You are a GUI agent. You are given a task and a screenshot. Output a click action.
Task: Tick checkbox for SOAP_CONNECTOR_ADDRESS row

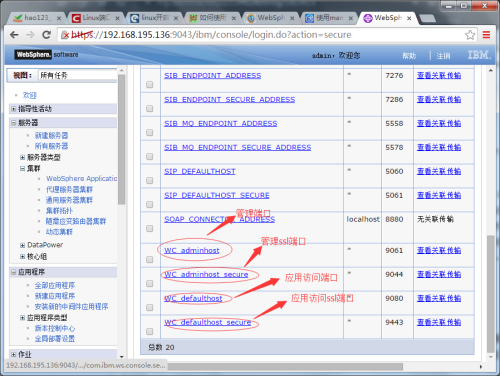point(150,229)
